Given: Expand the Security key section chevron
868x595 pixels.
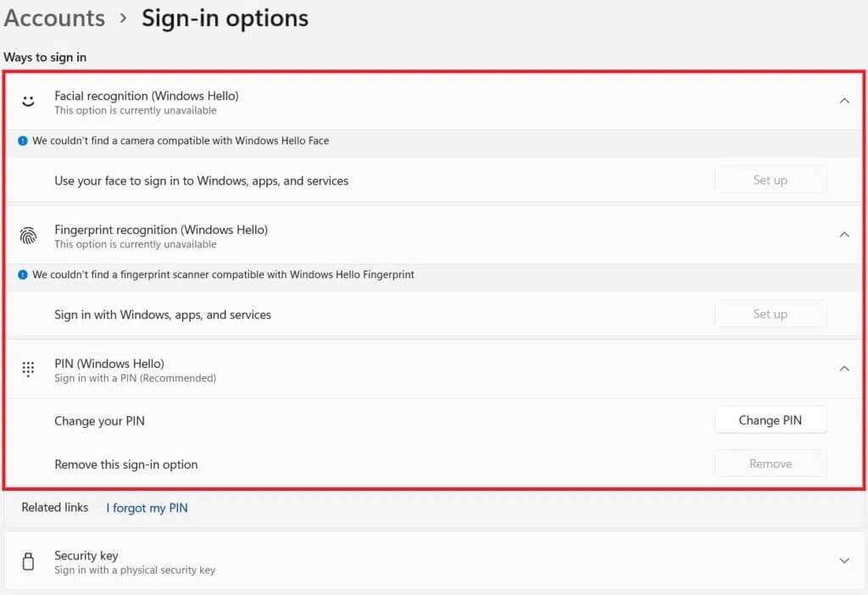Looking at the screenshot, I should [x=843, y=561].
